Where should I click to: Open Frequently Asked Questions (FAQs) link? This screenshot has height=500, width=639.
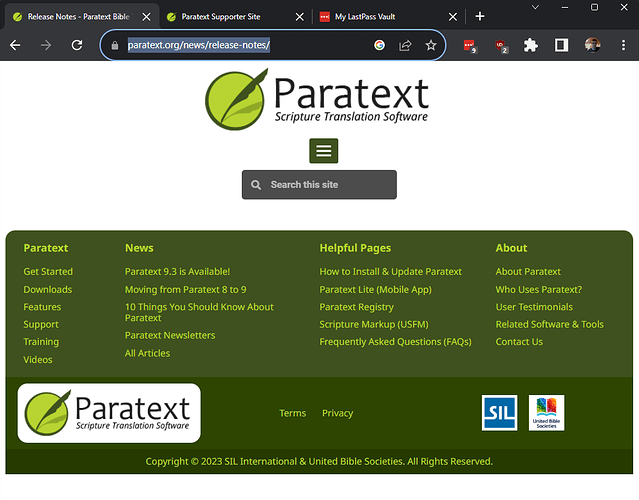tap(395, 342)
